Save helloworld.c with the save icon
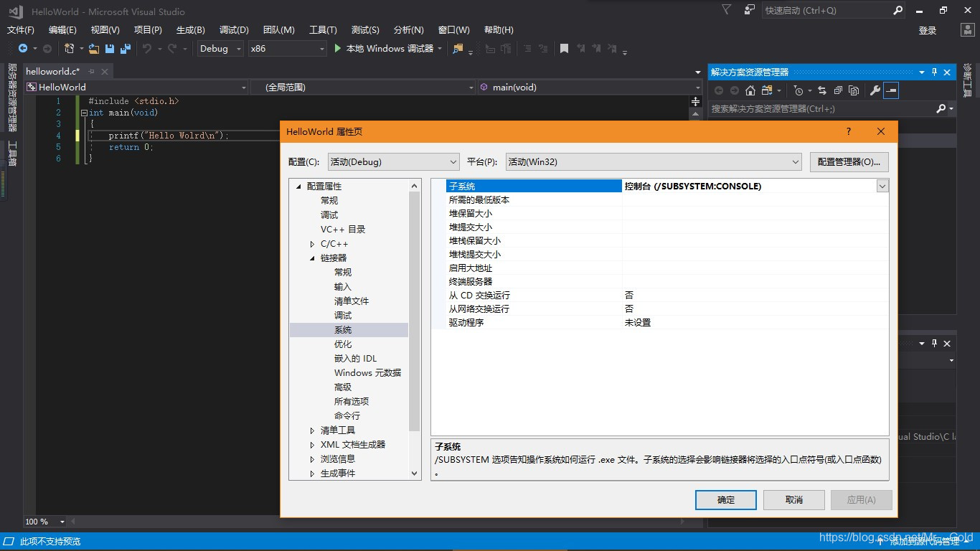980x551 pixels. point(110,49)
